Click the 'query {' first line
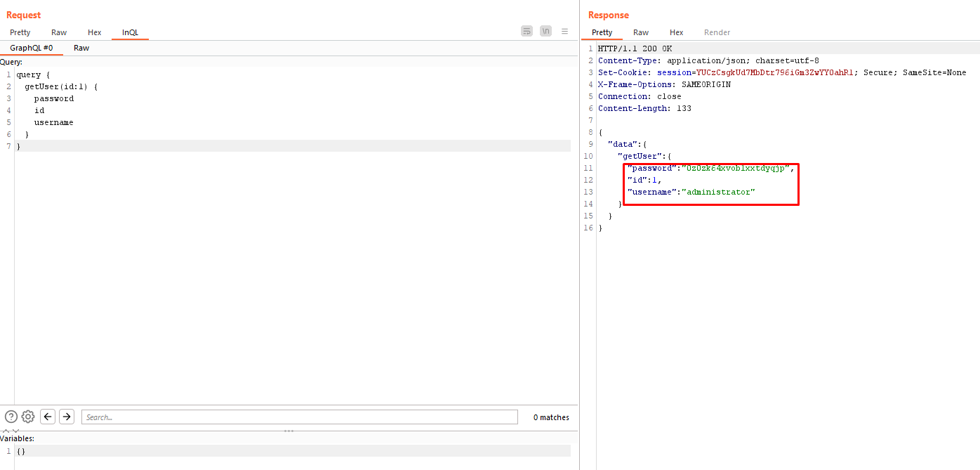This screenshot has width=980, height=470. click(x=33, y=74)
